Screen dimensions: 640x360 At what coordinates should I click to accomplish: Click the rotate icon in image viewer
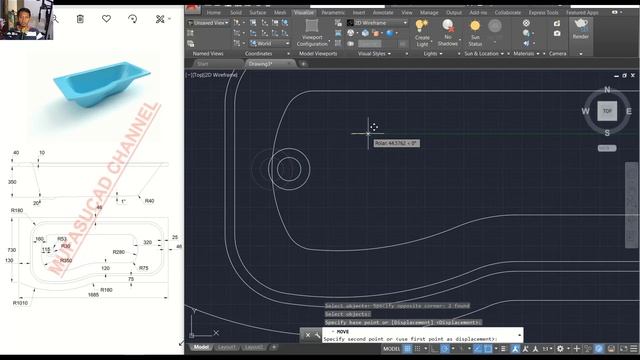133,19
